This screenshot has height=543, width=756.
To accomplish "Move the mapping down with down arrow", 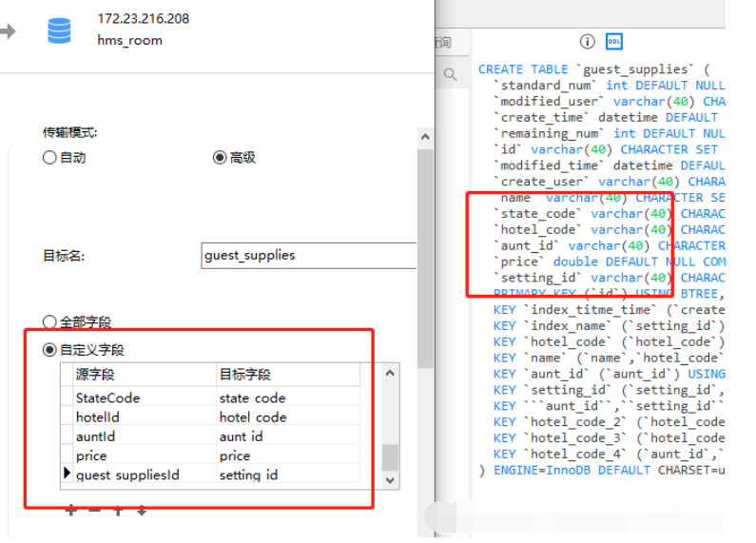I will pos(142,511).
